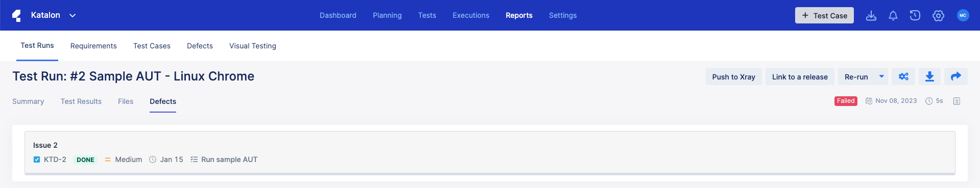
Task: Click the Katalon logo icon
Action: tap(17, 15)
